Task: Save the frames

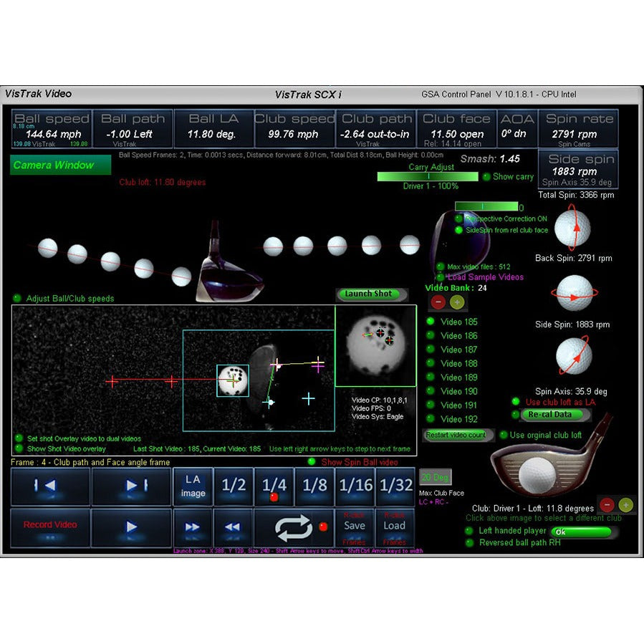Action: pyautogui.click(x=355, y=527)
